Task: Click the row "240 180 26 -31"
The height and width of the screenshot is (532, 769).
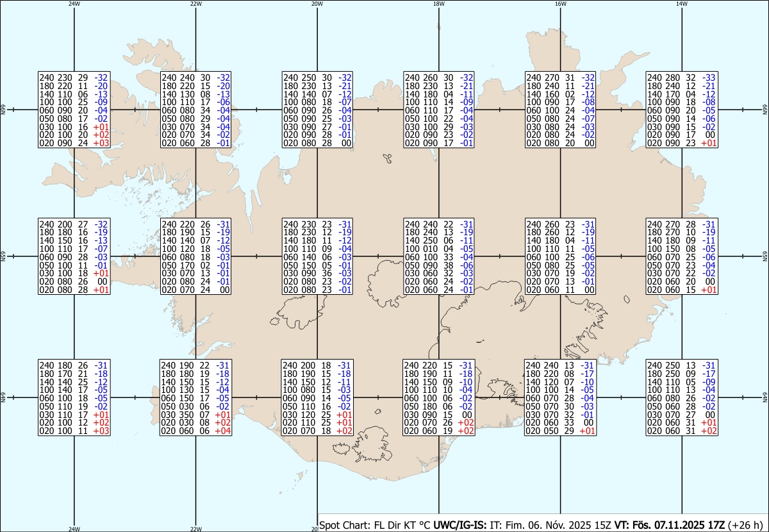Action: click(74, 365)
